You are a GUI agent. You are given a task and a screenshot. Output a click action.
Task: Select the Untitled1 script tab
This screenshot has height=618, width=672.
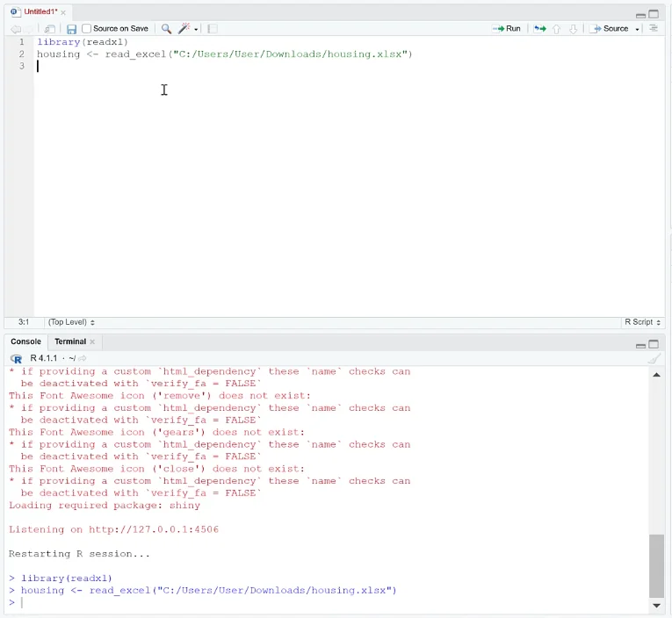(x=40, y=11)
